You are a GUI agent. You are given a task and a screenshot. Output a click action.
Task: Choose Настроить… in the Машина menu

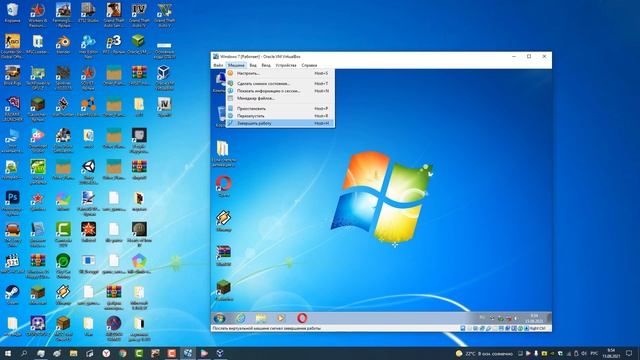280,73
